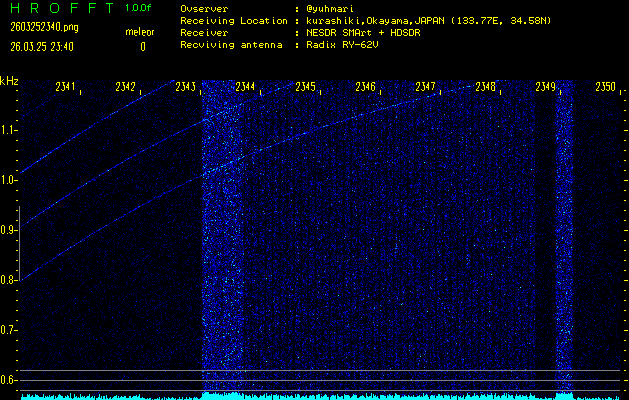
Task: Select the 2603252340.png filename label
Action: click(x=37, y=27)
